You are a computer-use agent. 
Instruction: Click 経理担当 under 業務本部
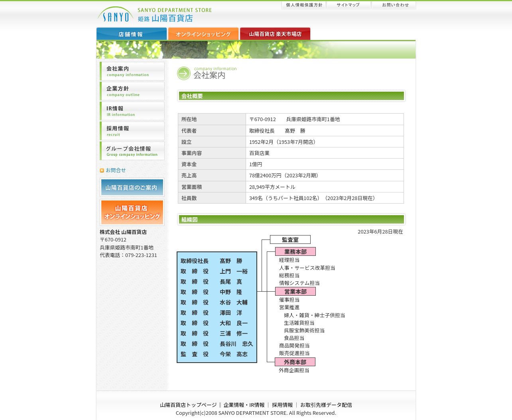(x=289, y=260)
